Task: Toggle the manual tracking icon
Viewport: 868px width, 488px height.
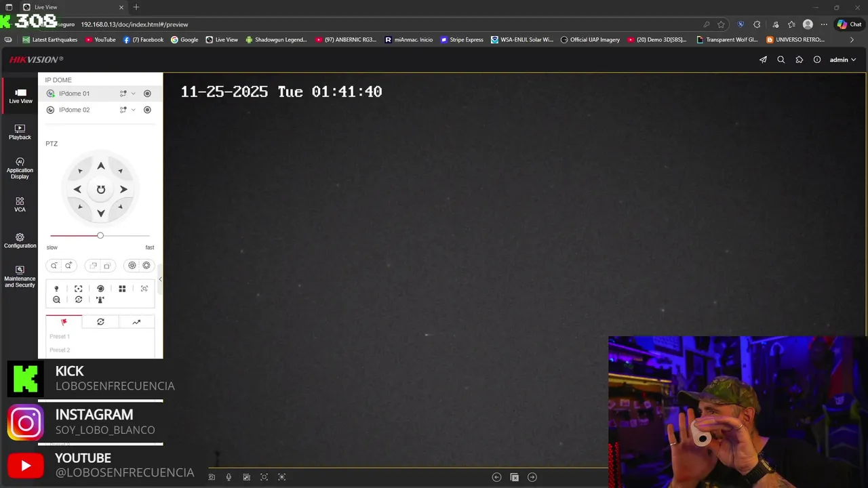Action: 144,289
